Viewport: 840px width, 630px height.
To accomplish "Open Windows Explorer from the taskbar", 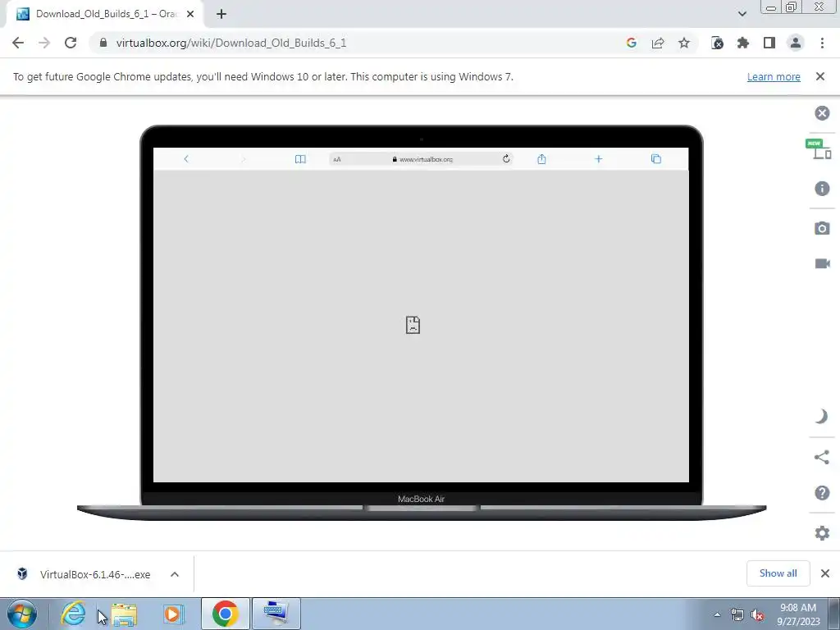I will click(x=124, y=614).
